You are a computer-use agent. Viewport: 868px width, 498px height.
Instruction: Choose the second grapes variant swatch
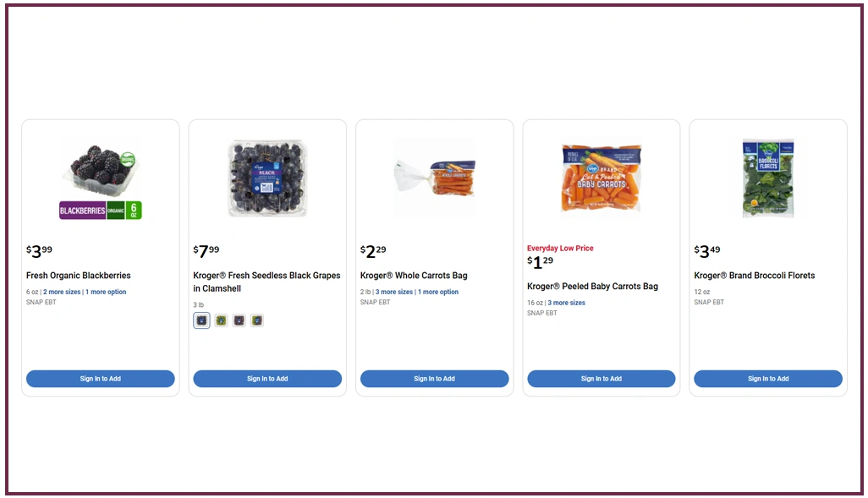coord(221,320)
